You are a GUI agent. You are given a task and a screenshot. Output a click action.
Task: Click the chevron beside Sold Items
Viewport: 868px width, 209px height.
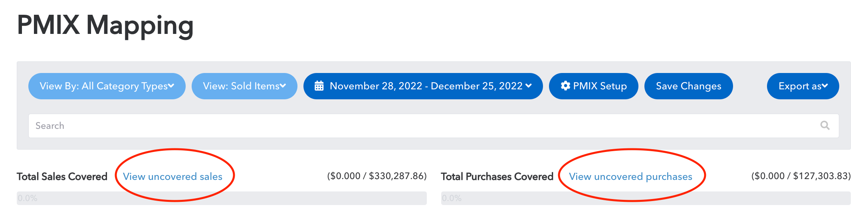(283, 86)
